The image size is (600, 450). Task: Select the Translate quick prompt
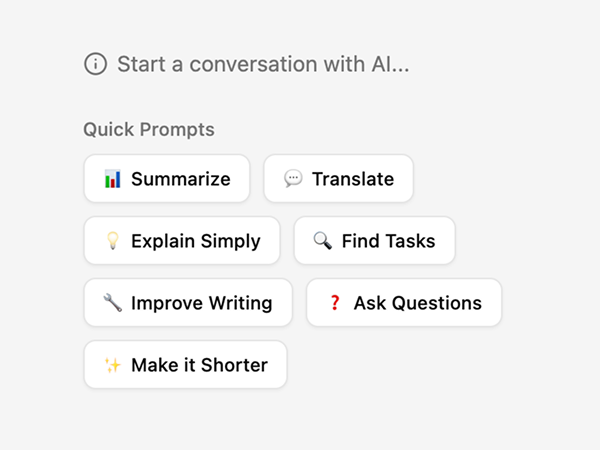339,179
